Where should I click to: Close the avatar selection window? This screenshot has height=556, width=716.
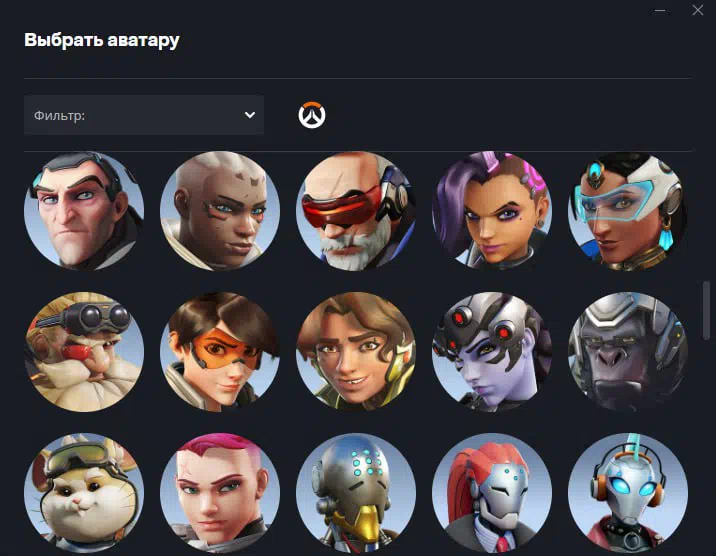click(698, 10)
